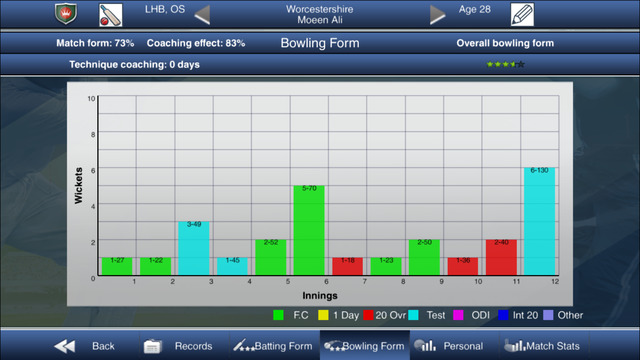
Task: Click the 6-130 Test innings bar
Action: click(x=540, y=221)
